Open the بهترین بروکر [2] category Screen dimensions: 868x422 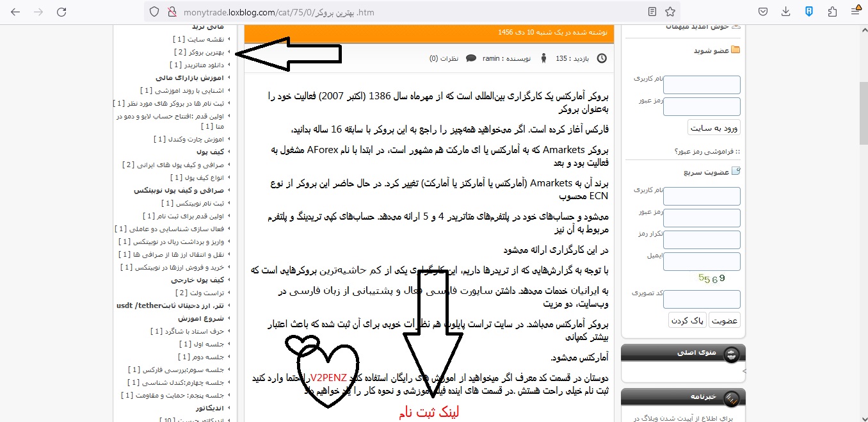[x=199, y=53]
